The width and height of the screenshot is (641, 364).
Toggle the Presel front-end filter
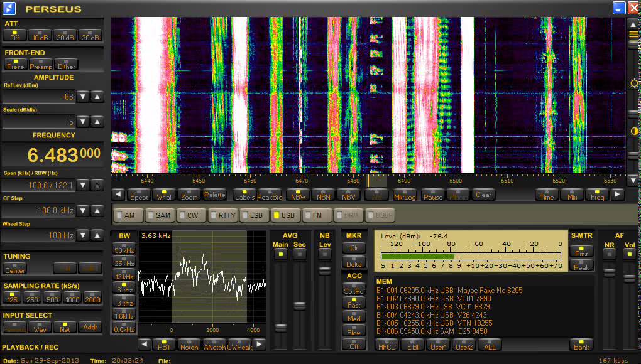16,64
